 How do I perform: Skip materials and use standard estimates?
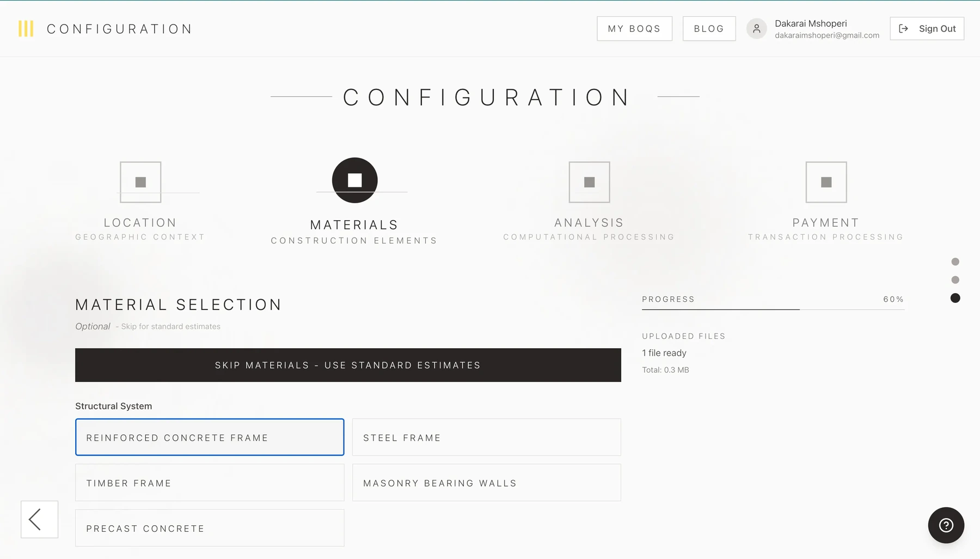(348, 365)
